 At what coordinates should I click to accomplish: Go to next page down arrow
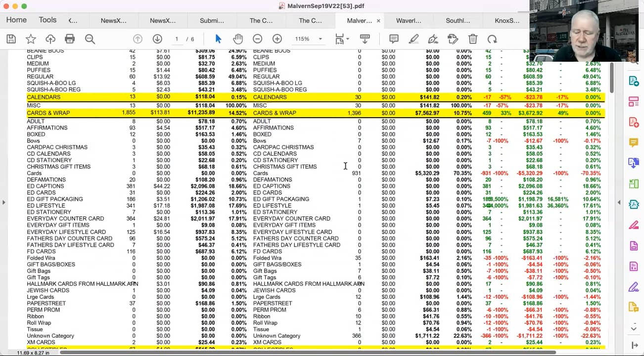coord(157,39)
